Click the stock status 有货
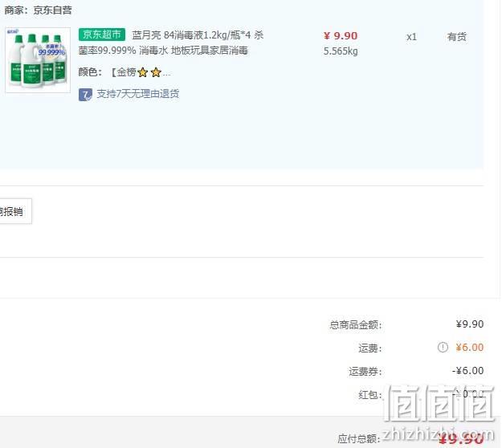The height and width of the screenshot is (448, 502). (x=456, y=37)
